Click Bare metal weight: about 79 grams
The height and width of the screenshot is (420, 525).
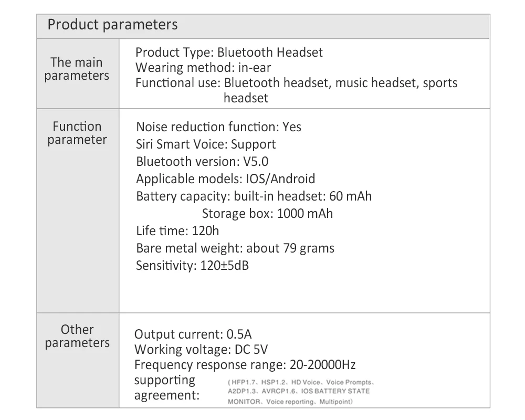click(x=235, y=248)
